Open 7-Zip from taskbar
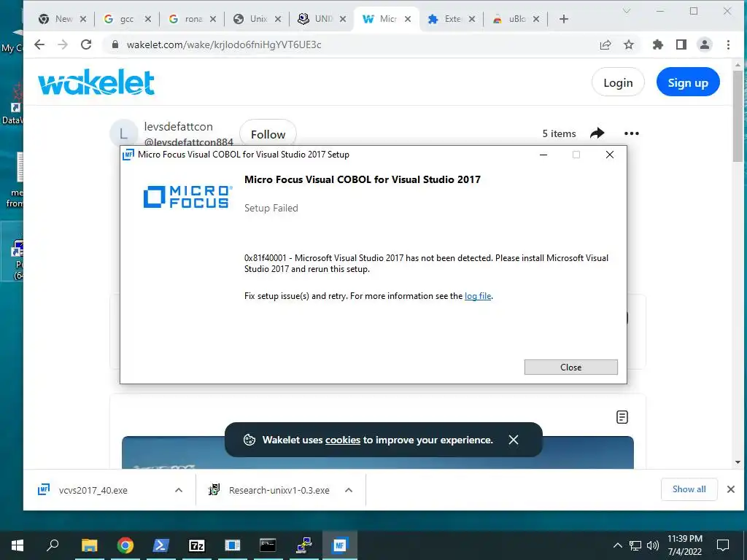This screenshot has height=560, width=747. (196, 545)
